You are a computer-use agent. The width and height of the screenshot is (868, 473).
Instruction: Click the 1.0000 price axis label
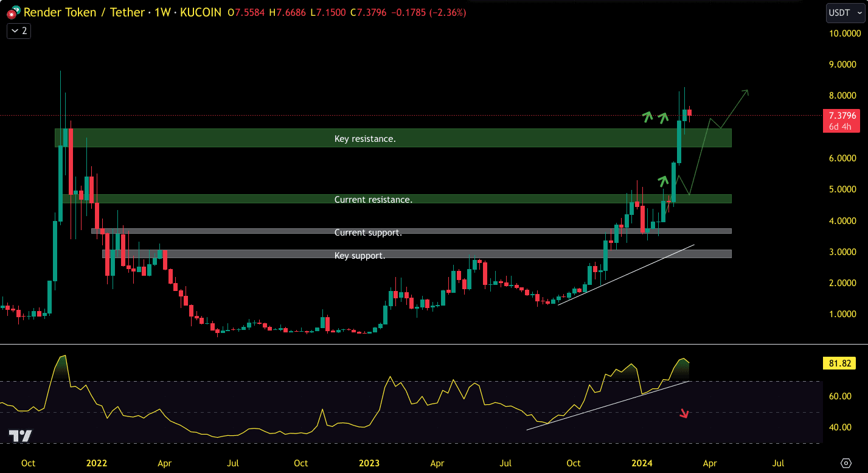click(842, 314)
